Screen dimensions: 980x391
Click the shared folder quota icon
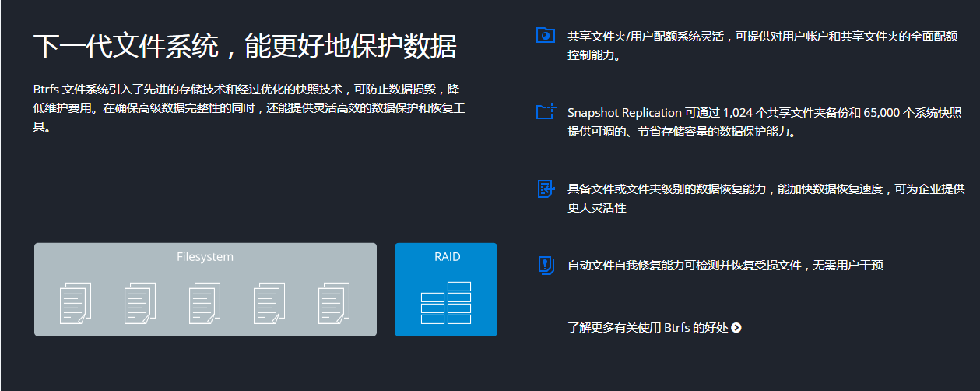coord(546,35)
